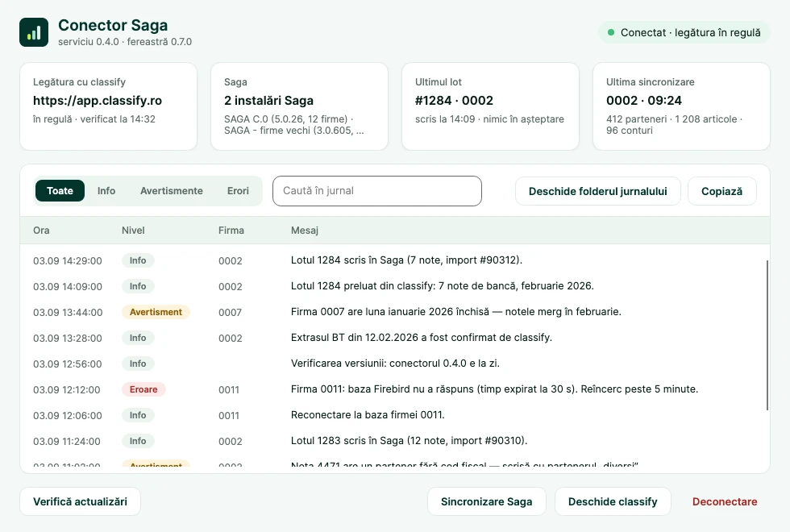Screen dimensions: 790x532
Task: Click Verifică actualizări button
Action: click(x=80, y=501)
